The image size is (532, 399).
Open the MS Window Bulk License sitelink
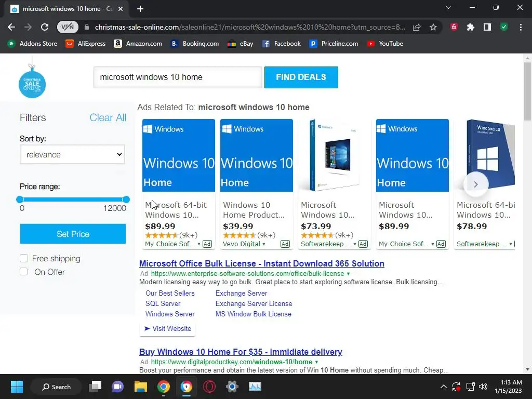pyautogui.click(x=254, y=314)
